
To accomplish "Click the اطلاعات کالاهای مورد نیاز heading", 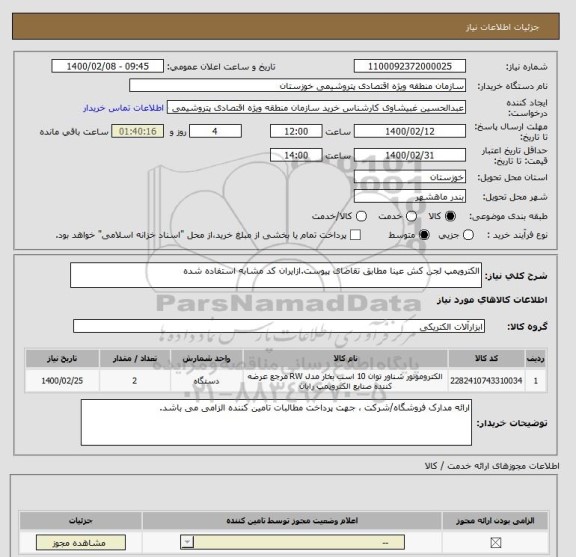I will click(492, 300).
